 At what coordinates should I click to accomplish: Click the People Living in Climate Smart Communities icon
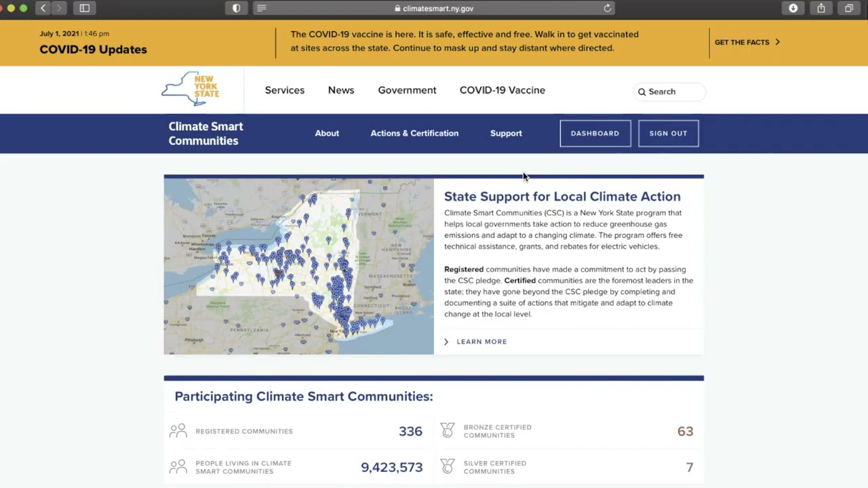[178, 467]
